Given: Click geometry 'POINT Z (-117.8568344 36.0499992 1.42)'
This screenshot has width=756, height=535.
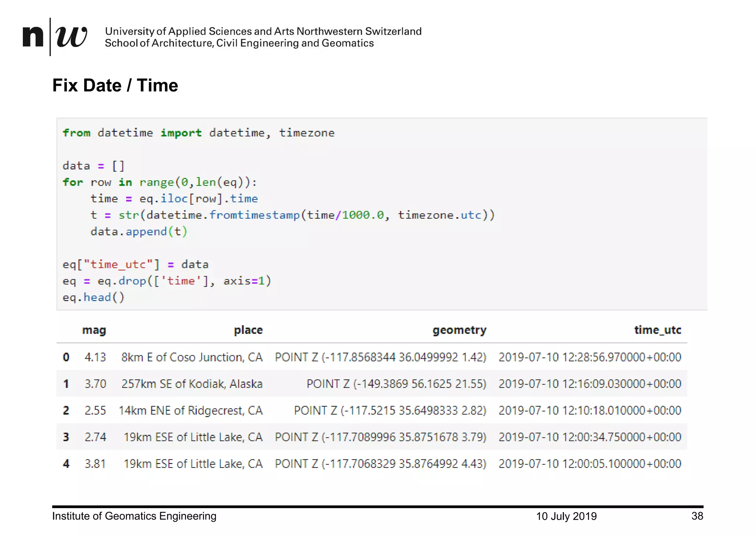Looking at the screenshot, I should point(381,357).
